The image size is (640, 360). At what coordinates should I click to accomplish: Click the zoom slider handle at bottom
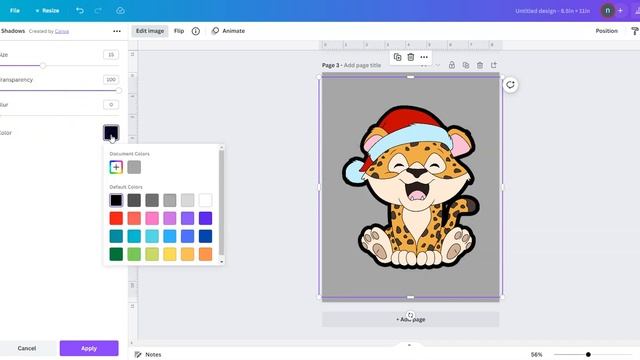click(x=588, y=355)
